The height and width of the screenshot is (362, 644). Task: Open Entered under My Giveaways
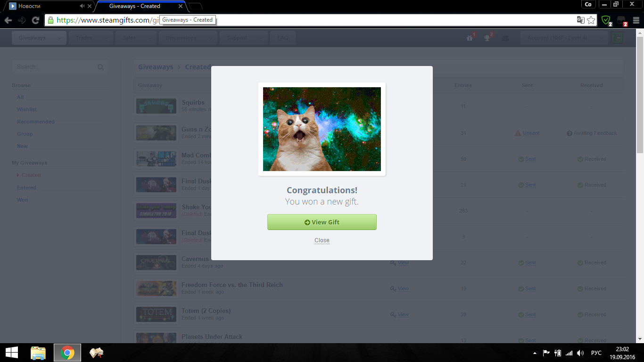[x=27, y=188]
